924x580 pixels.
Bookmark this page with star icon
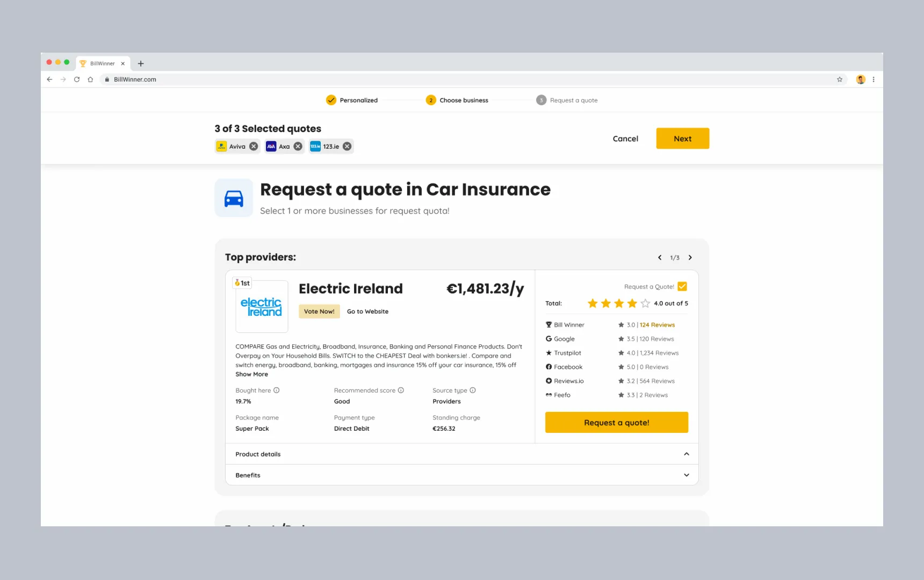[840, 79]
